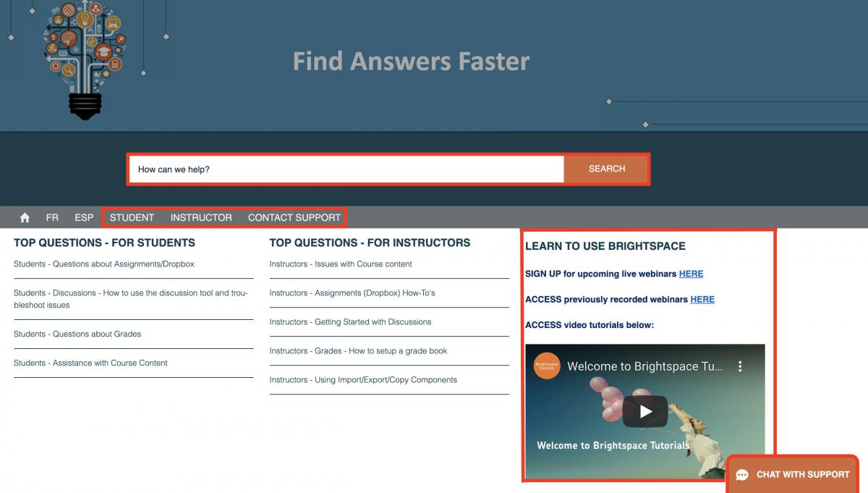
Task: Click the 'Find Answers Faster' banner title
Action: (411, 61)
